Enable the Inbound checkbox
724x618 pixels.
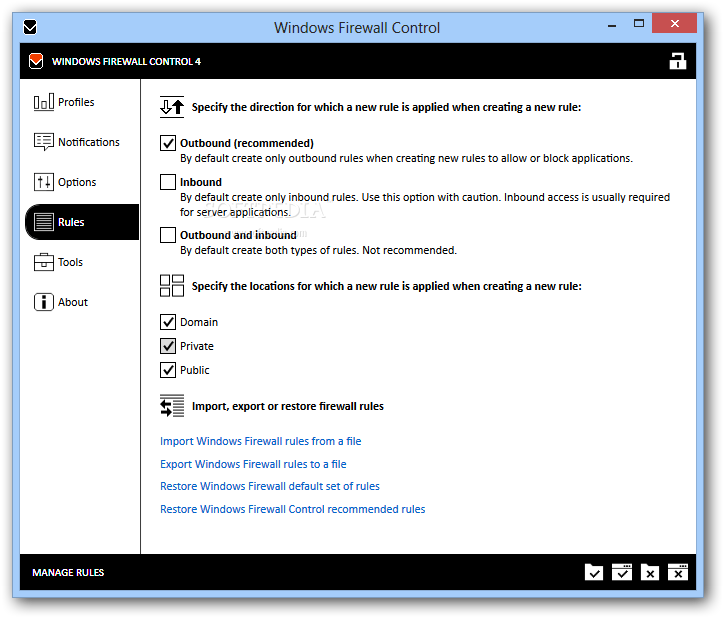click(x=168, y=182)
